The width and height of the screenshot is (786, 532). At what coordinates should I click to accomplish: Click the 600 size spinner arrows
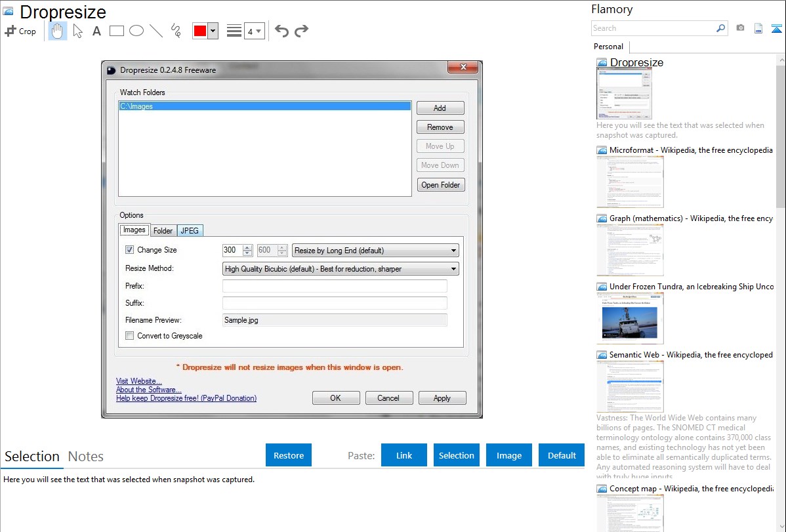pos(282,250)
